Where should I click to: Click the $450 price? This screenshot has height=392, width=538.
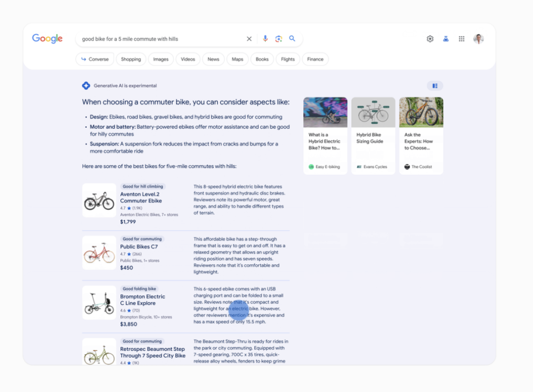click(127, 268)
